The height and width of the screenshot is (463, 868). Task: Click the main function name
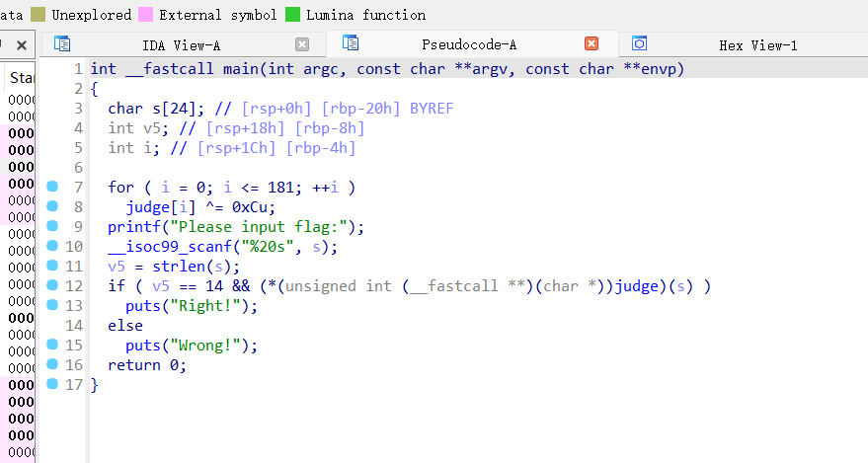(x=240, y=69)
